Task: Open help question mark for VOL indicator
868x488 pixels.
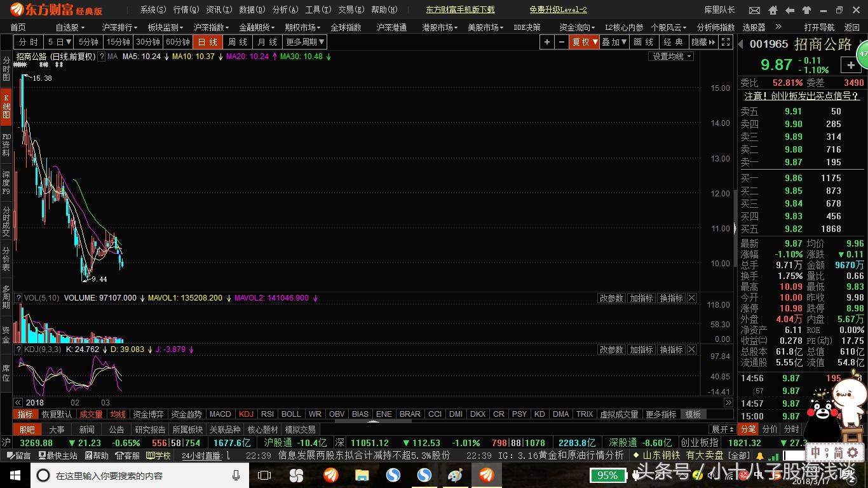Action: point(18,298)
